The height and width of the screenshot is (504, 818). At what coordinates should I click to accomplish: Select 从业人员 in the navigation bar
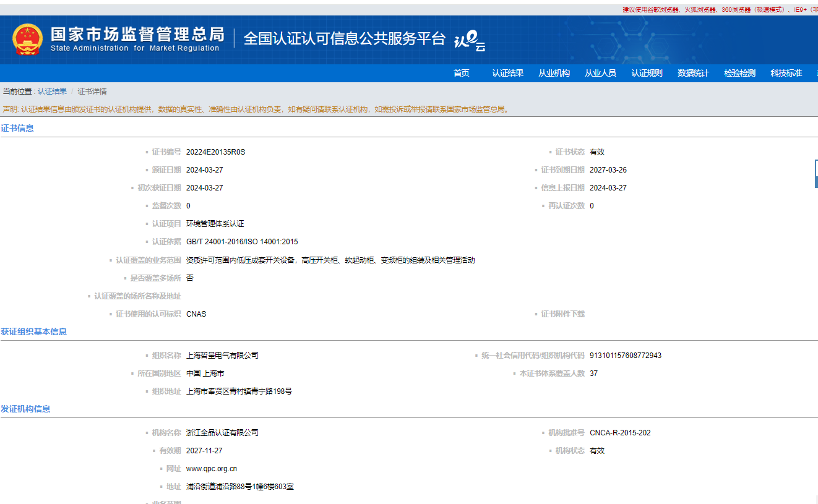pyautogui.click(x=600, y=73)
